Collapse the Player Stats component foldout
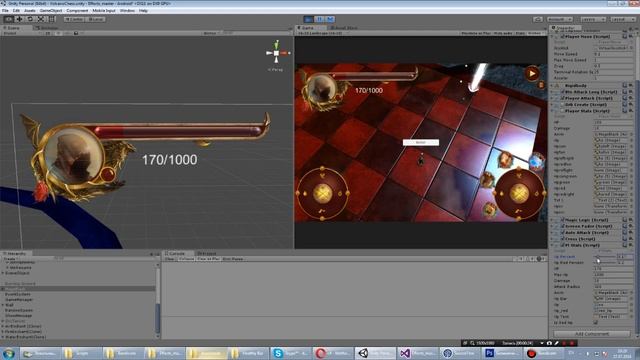640x360 pixels. pos(552,111)
